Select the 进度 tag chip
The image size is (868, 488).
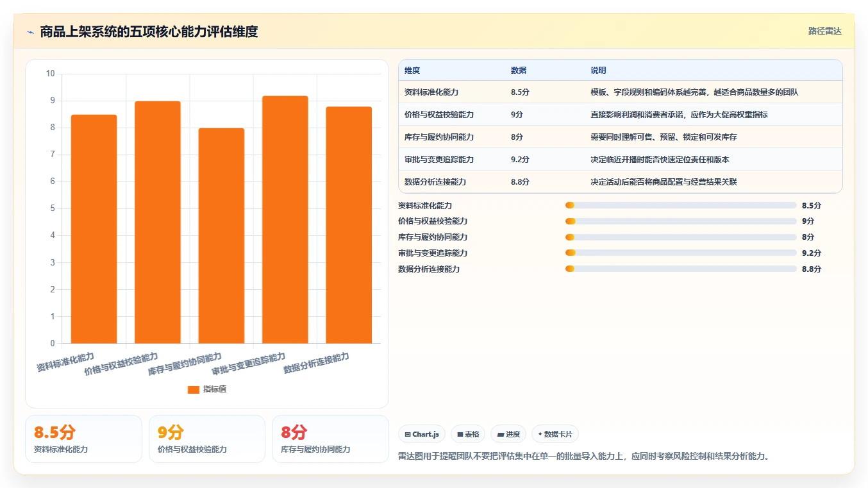pyautogui.click(x=508, y=434)
